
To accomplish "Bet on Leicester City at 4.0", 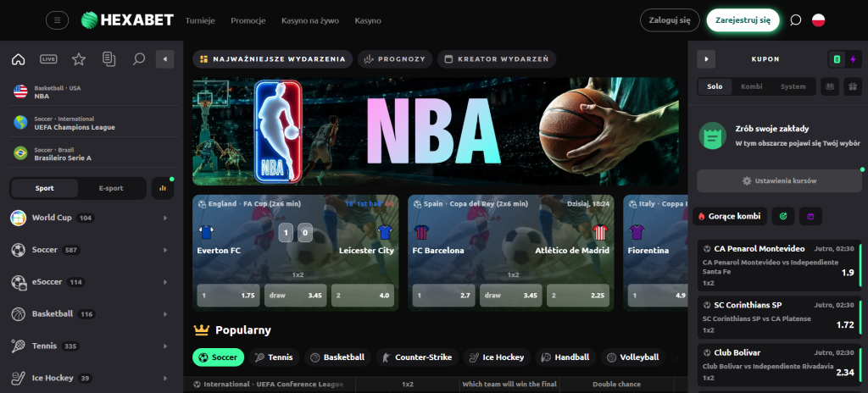I will [x=363, y=296].
